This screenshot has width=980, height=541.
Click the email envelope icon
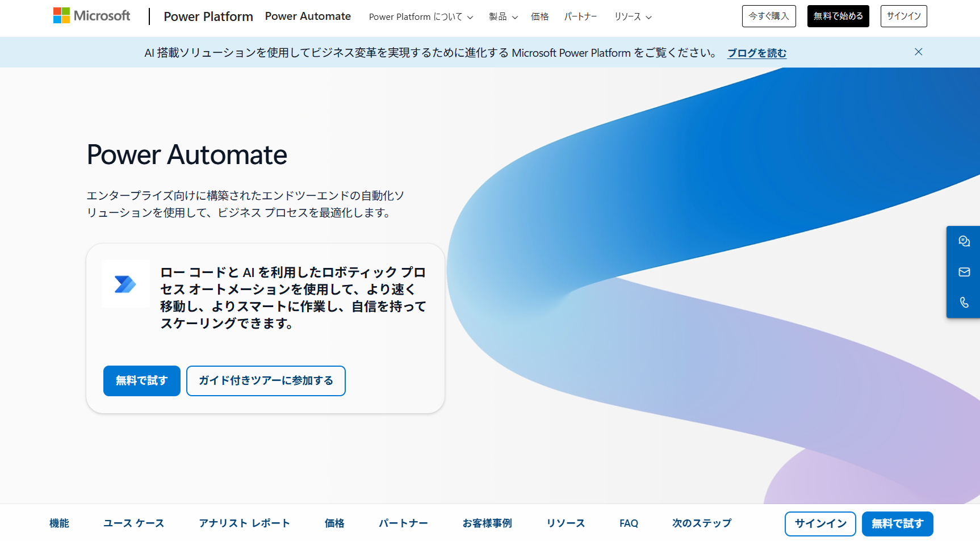tap(964, 272)
